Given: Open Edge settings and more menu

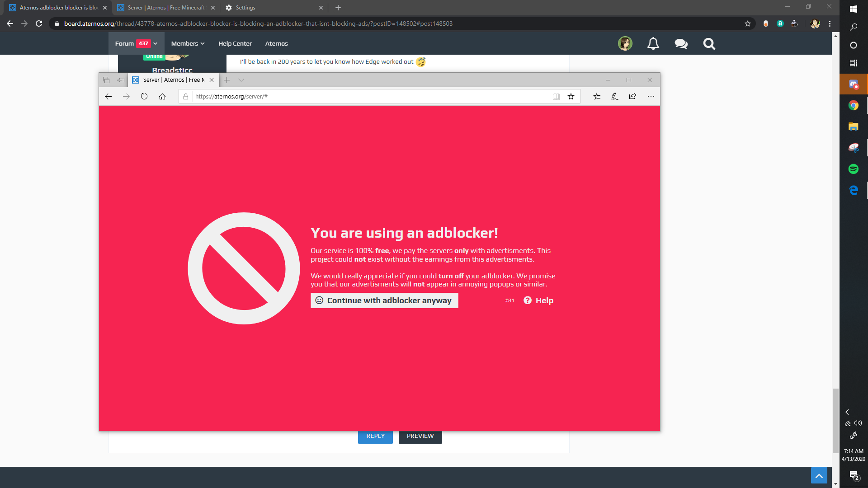Looking at the screenshot, I should click(651, 96).
